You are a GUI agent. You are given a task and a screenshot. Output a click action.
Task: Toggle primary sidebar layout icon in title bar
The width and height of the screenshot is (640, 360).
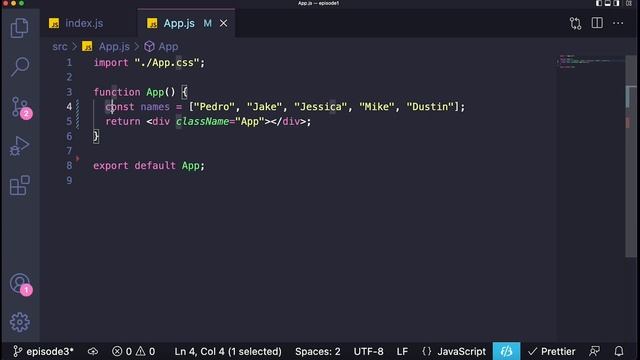point(599,3)
